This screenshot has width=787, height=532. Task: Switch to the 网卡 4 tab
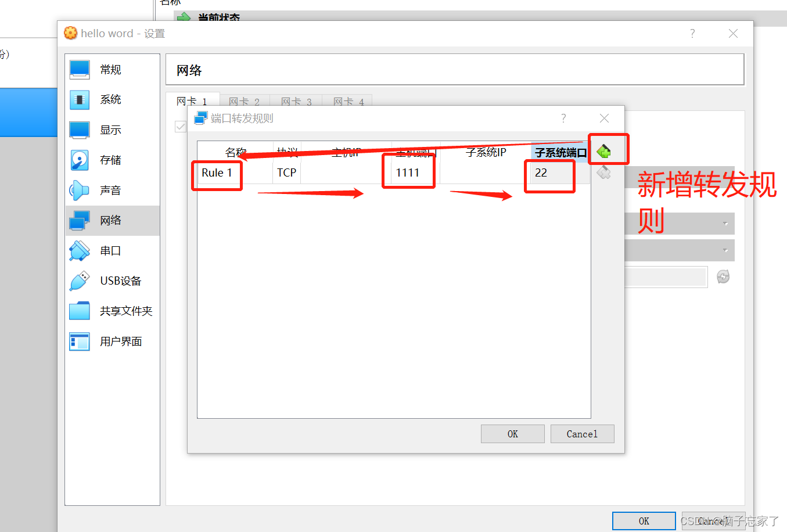coord(347,101)
